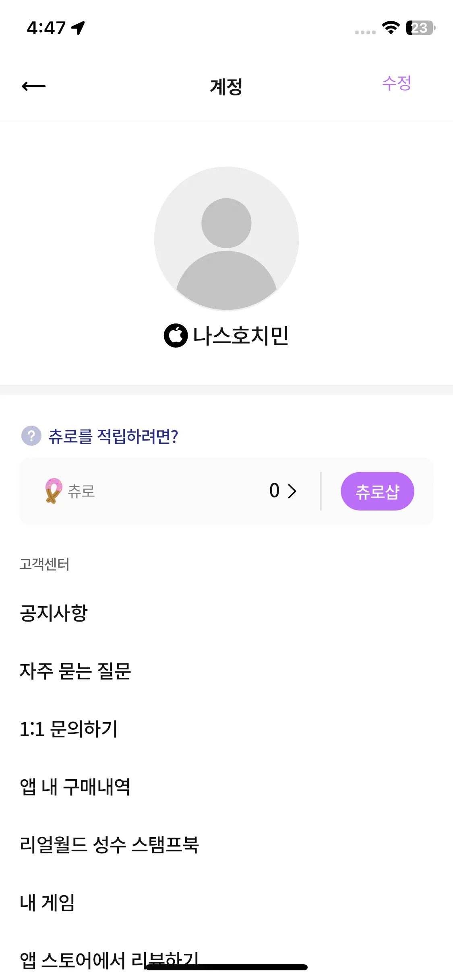
Task: Check the Wi-Fi status icon
Action: (x=391, y=28)
